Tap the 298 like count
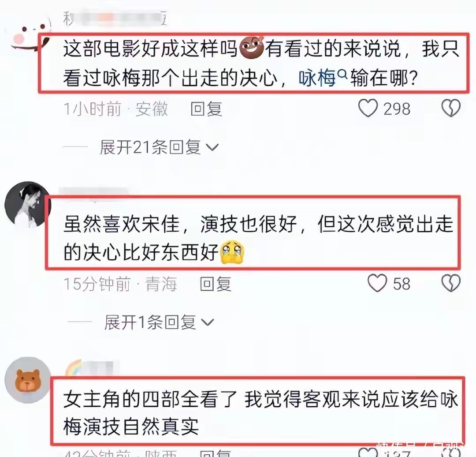Screen dimensions: 476x457 397,109
